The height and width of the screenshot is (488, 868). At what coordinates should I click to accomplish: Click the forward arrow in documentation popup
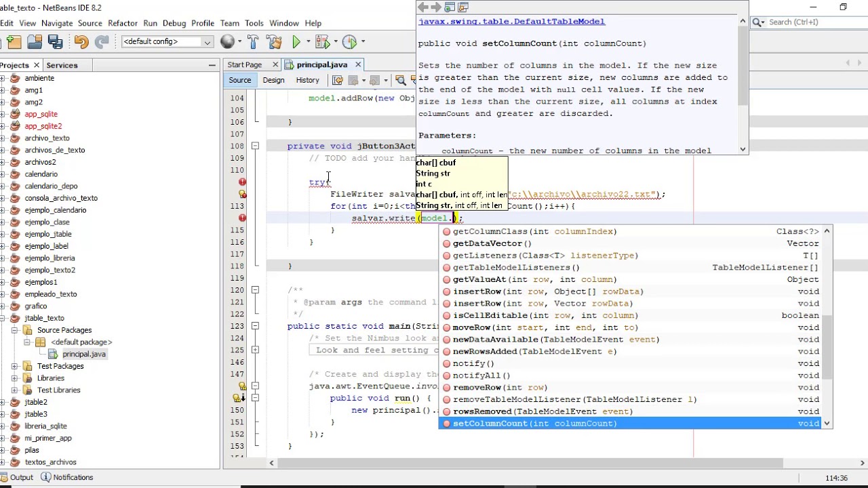click(x=436, y=7)
